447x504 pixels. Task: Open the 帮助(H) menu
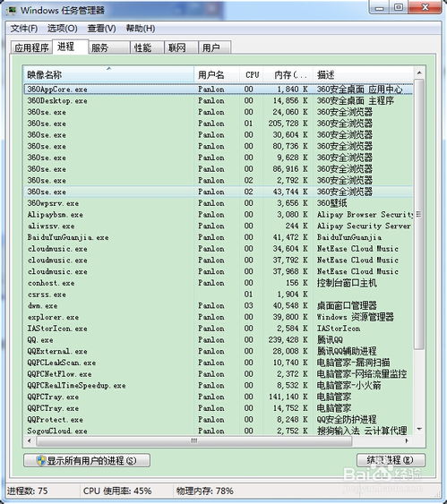tap(141, 29)
